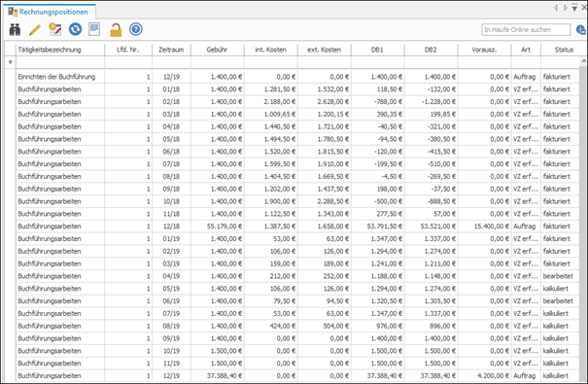Select Zeitraum cell '11/18'
Screen dimensions: 588x384
pyautogui.click(x=171, y=214)
